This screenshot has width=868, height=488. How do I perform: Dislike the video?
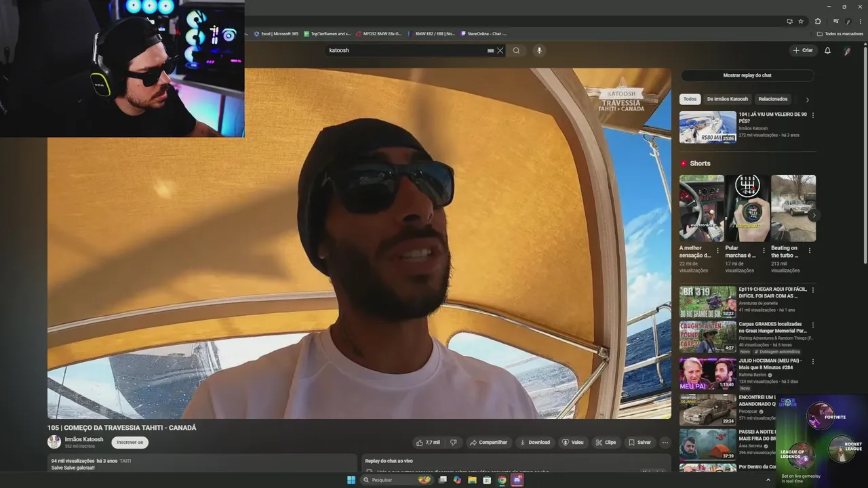pos(453,442)
